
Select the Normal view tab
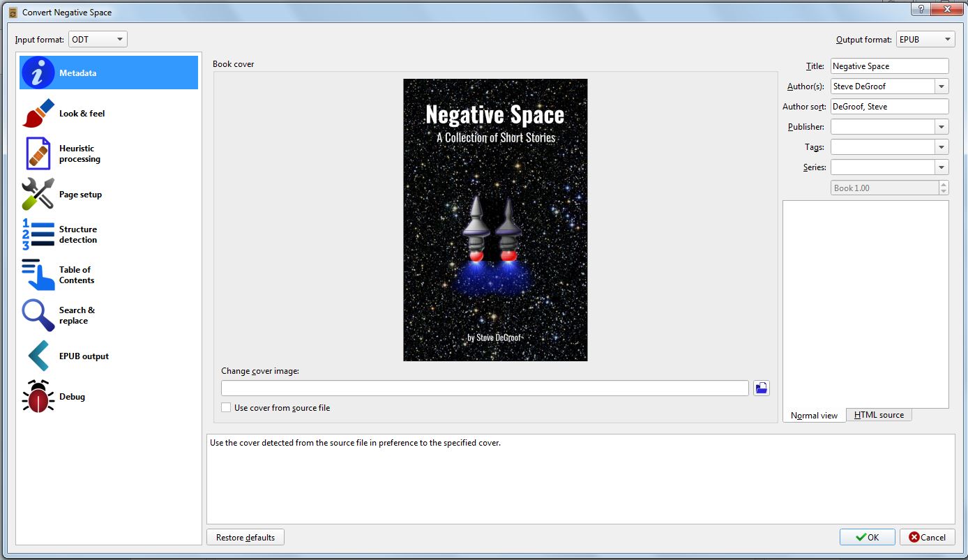tap(813, 415)
